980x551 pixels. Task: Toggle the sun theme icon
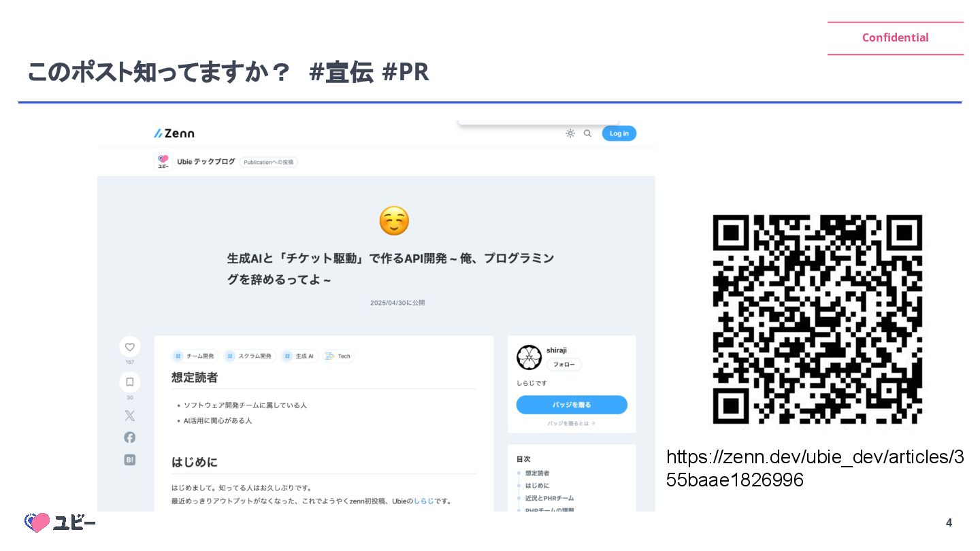(570, 133)
